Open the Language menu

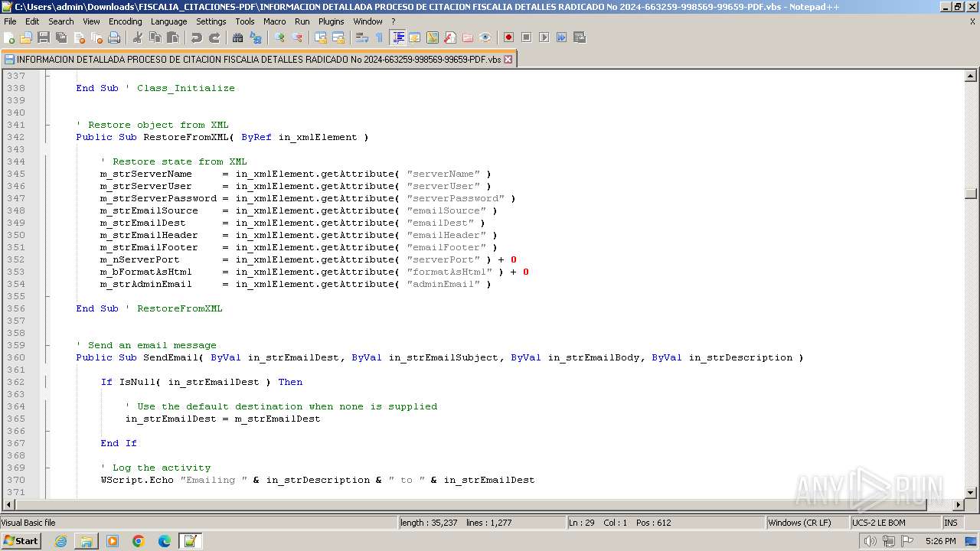click(168, 21)
